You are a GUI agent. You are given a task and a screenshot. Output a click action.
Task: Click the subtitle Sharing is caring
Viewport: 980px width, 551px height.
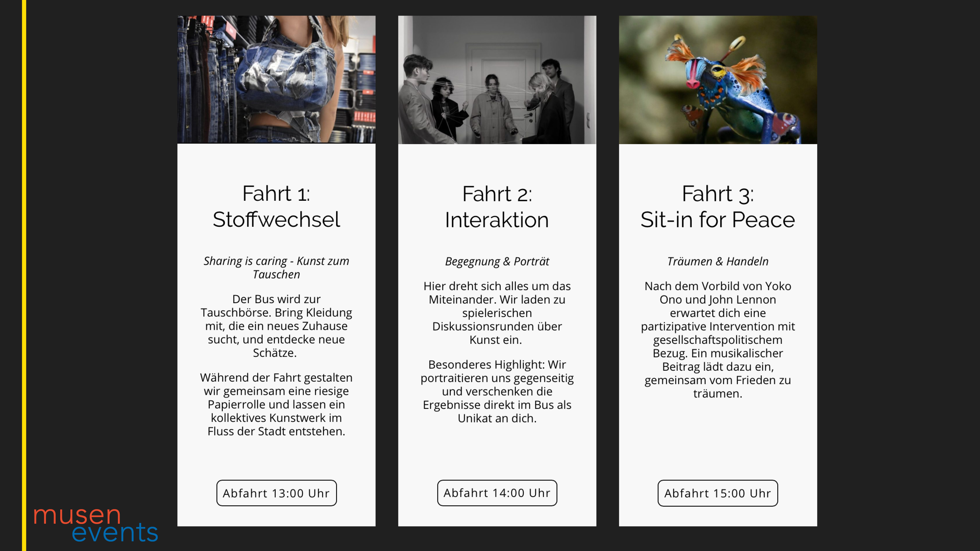point(276,267)
